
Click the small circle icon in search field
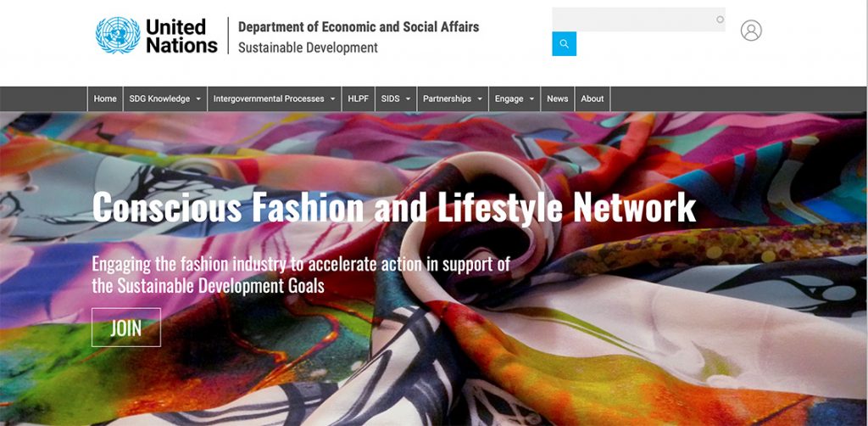point(720,20)
